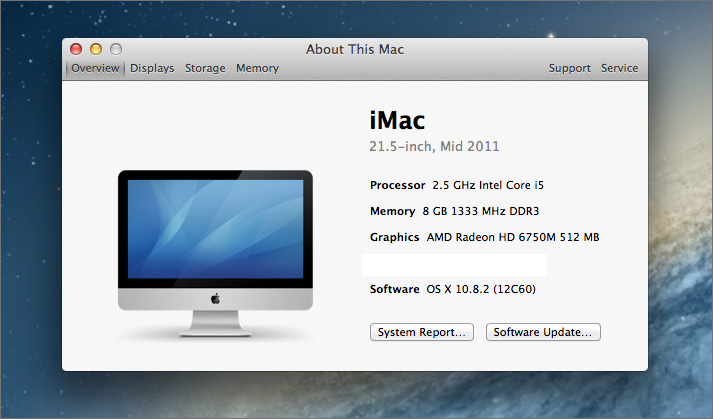Minimize window with the yellow button
This screenshot has height=419, width=713.
click(96, 49)
